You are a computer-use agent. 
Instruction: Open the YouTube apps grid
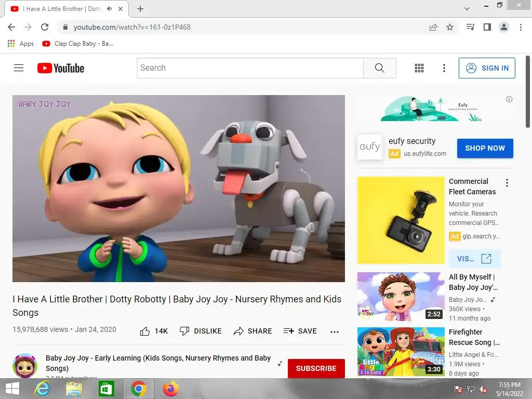point(419,68)
